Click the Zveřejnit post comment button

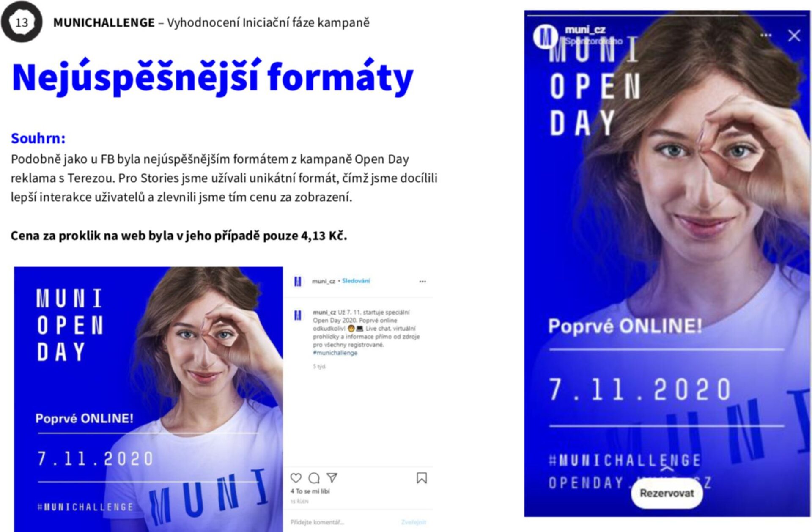click(414, 522)
